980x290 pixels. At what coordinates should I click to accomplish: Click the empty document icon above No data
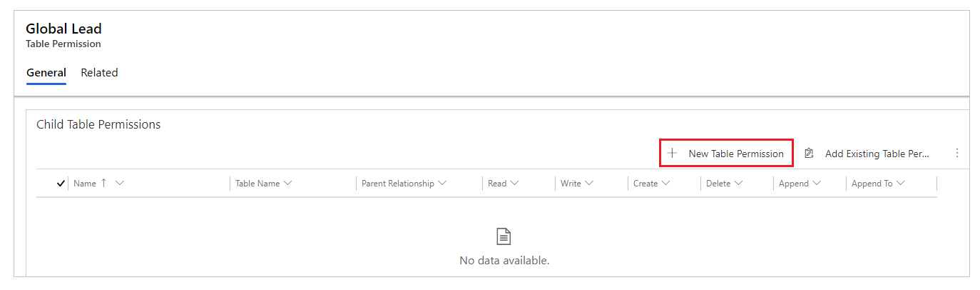click(504, 237)
